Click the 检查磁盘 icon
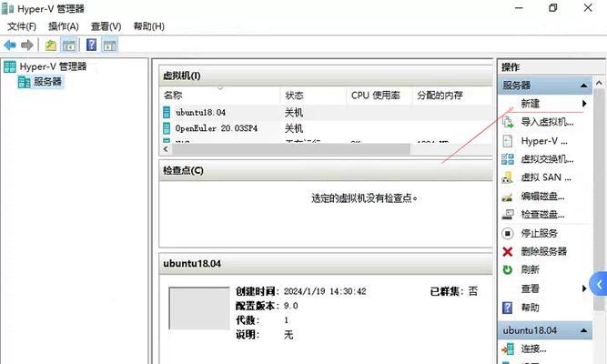Image resolution: width=607 pixels, height=364 pixels. pyautogui.click(x=508, y=215)
